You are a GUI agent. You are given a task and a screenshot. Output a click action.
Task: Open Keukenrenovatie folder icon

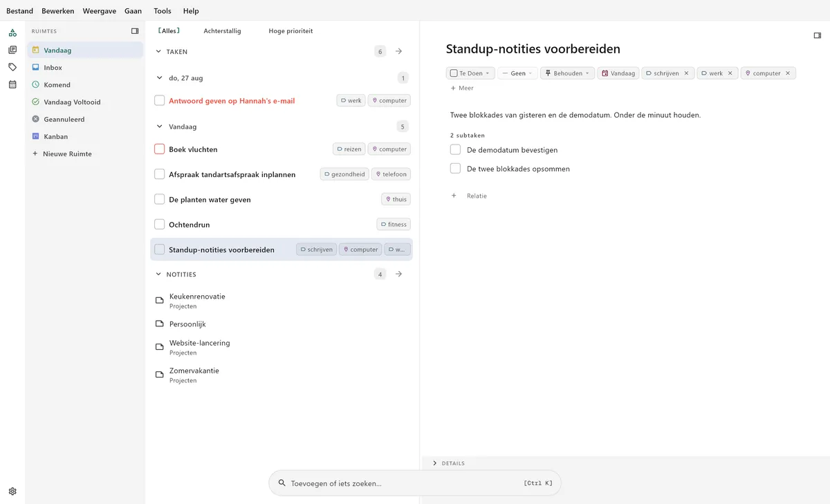(x=160, y=301)
